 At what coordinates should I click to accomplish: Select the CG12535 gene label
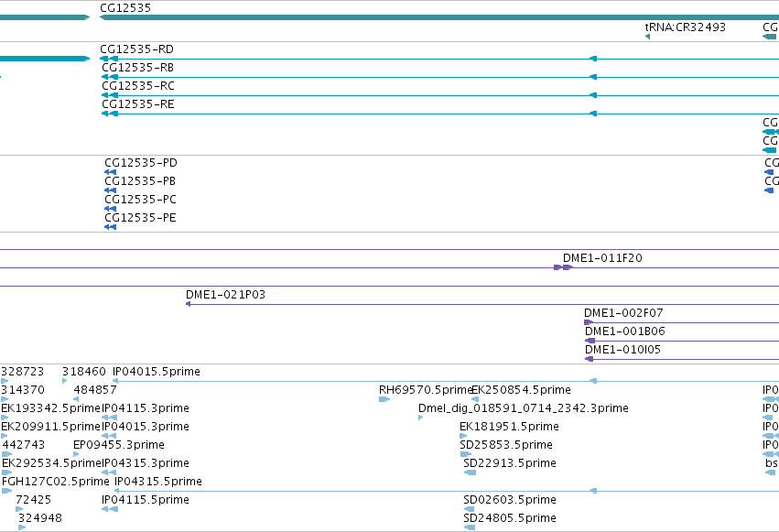(125, 8)
